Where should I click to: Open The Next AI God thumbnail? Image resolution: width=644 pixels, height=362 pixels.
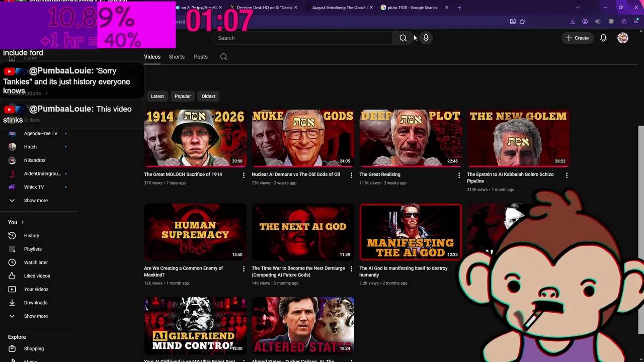coord(303,232)
